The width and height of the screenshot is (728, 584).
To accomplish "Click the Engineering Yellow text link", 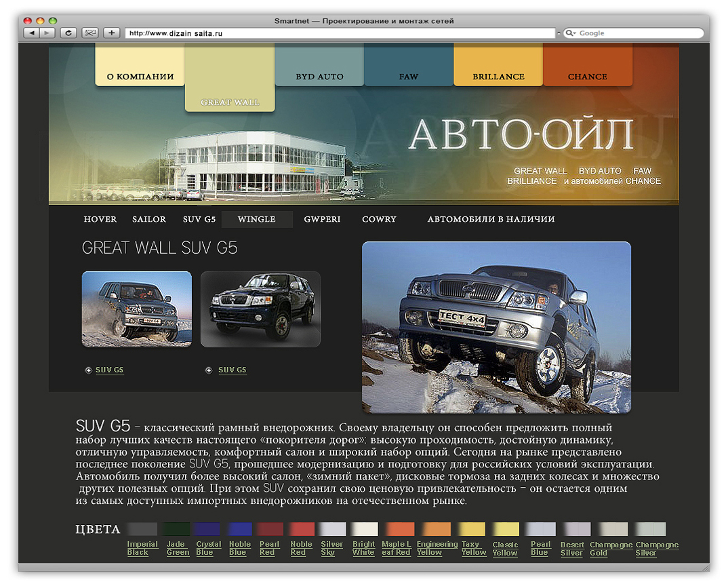I will 437,548.
